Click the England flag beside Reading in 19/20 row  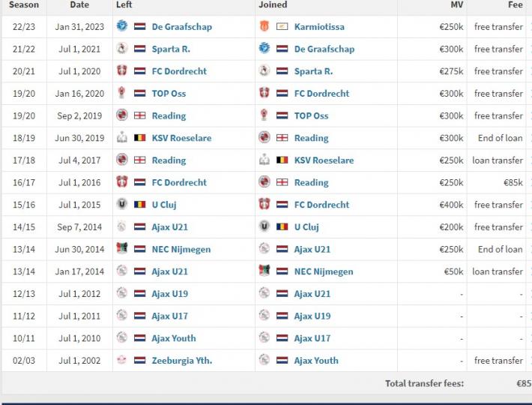click(140, 115)
